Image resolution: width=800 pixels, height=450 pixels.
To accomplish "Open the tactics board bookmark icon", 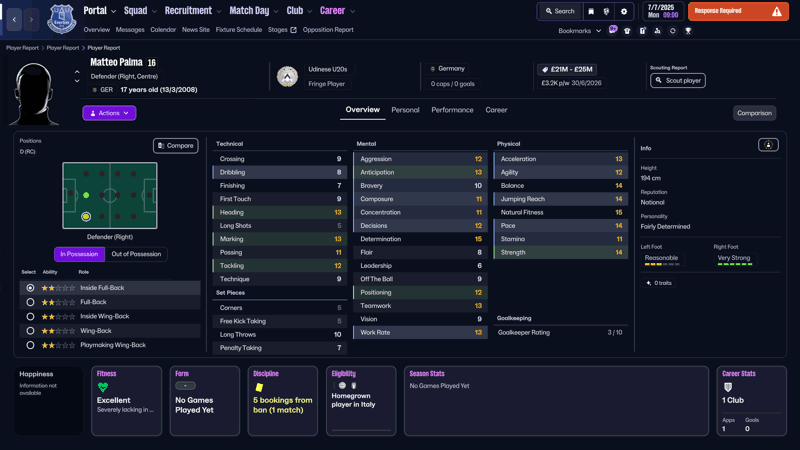I will (x=642, y=31).
